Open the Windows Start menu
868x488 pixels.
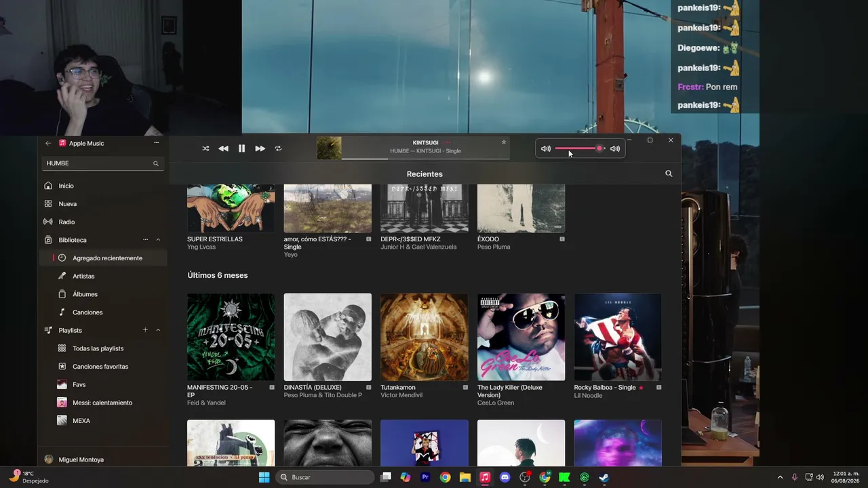tap(264, 477)
